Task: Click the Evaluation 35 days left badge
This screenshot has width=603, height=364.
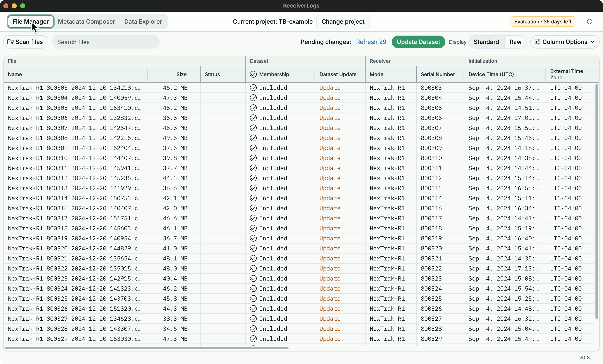Action: (x=543, y=22)
